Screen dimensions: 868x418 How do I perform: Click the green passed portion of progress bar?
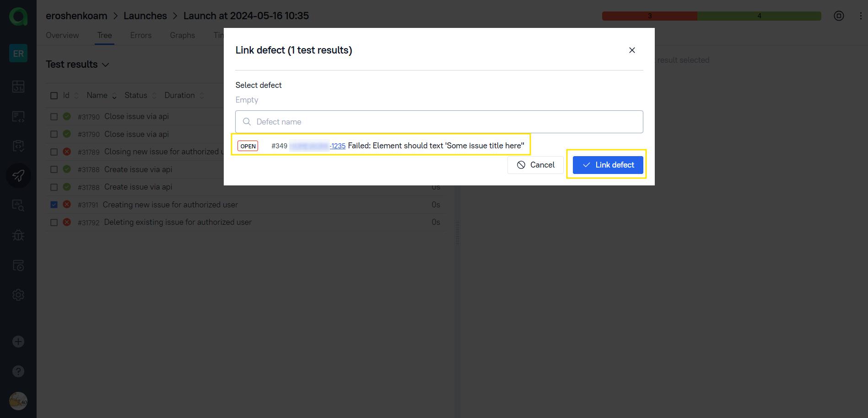[x=759, y=16]
